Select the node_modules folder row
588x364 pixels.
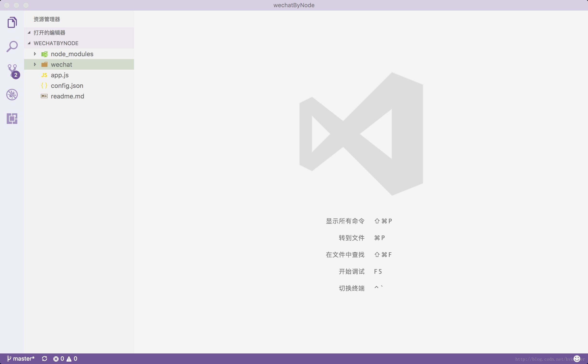(79, 54)
